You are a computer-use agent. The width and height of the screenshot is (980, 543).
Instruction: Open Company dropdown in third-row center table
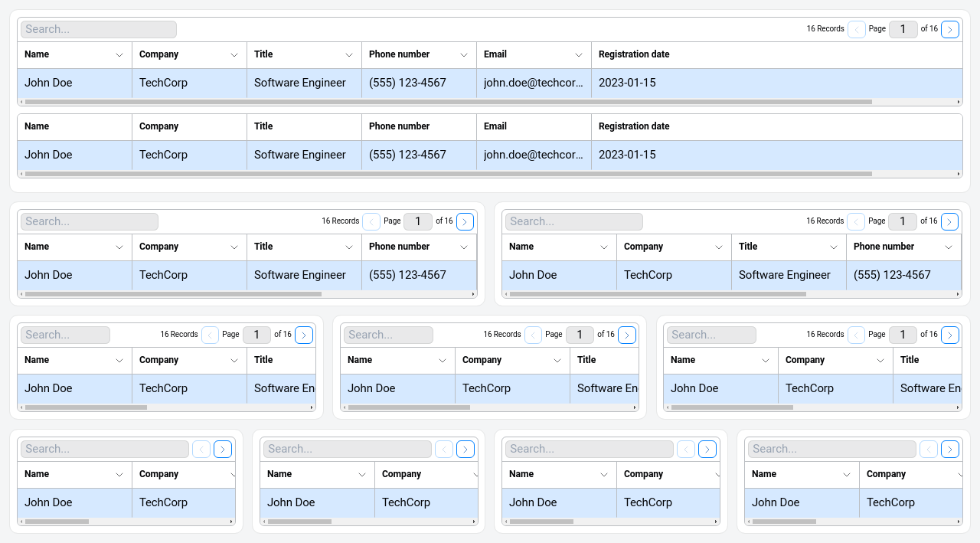click(x=557, y=361)
